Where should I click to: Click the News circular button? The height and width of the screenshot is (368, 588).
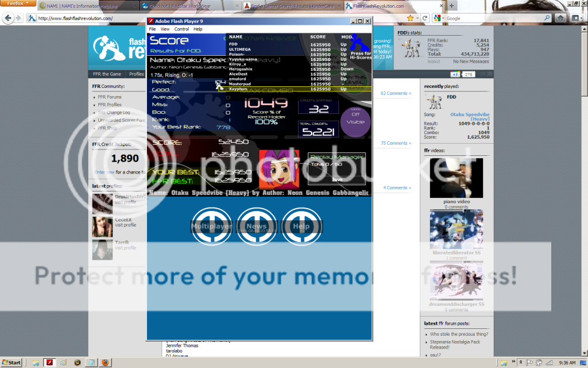click(256, 226)
